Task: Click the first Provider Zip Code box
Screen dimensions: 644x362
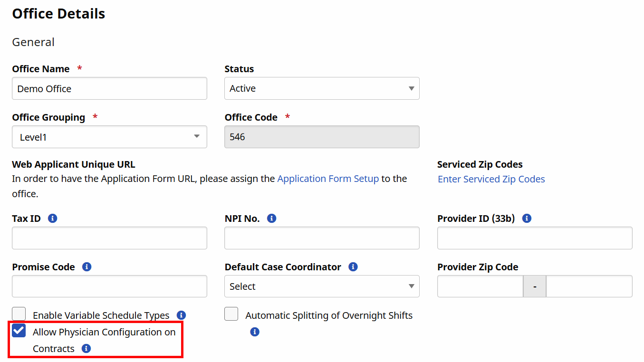Action: [480, 286]
